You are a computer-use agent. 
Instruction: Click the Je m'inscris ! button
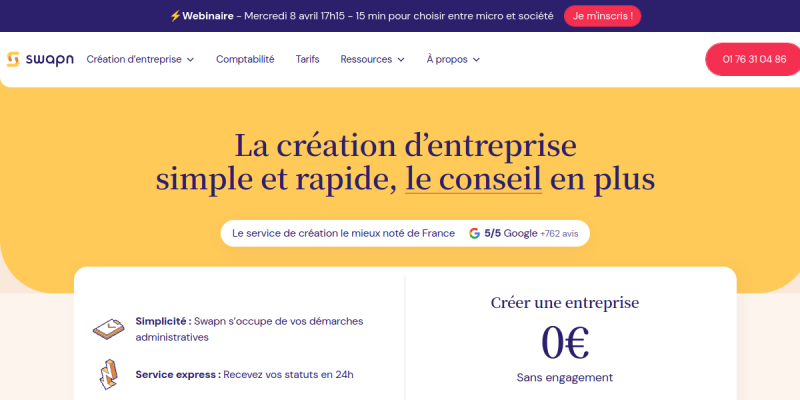tap(603, 16)
